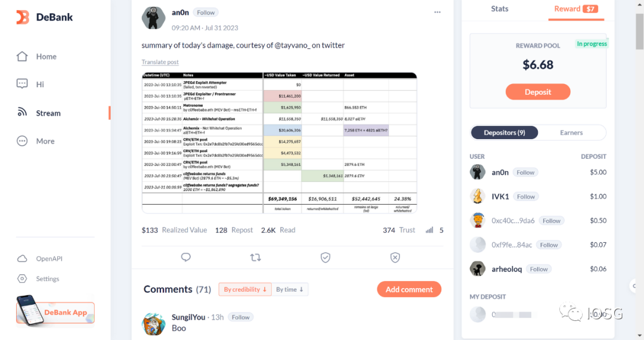Click the comment bubble icon under post
644x340 pixels.
186,258
